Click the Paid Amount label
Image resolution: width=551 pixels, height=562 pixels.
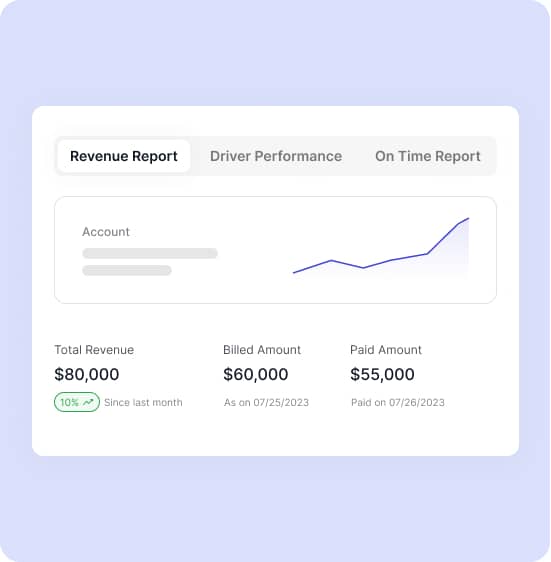click(x=386, y=350)
